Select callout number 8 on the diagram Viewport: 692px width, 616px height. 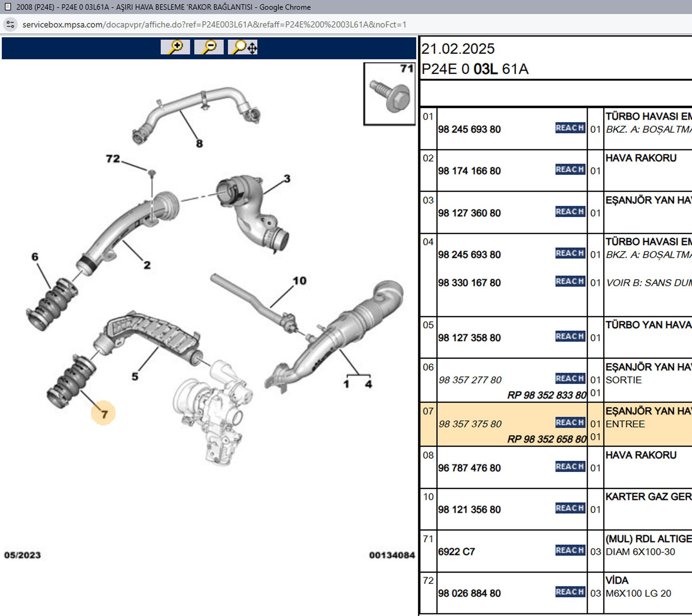(x=199, y=144)
